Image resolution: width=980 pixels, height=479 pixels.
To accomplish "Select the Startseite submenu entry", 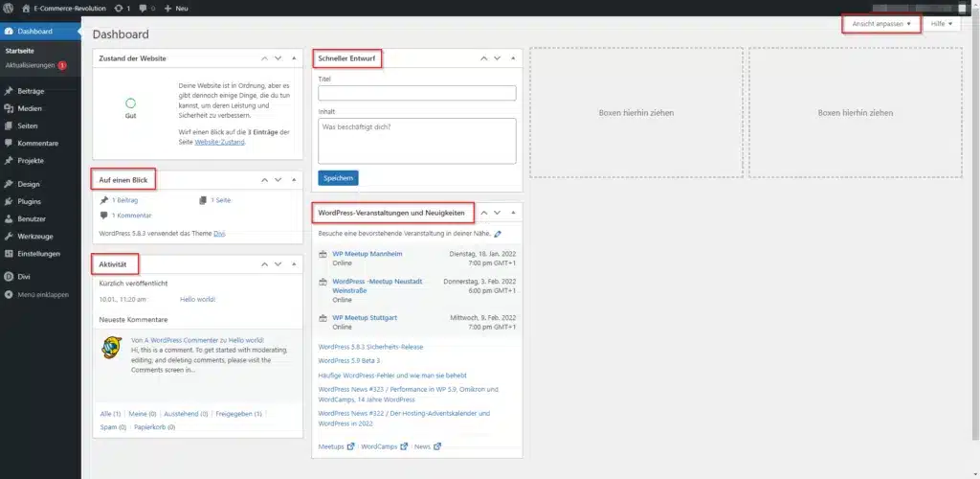I will click(19, 51).
